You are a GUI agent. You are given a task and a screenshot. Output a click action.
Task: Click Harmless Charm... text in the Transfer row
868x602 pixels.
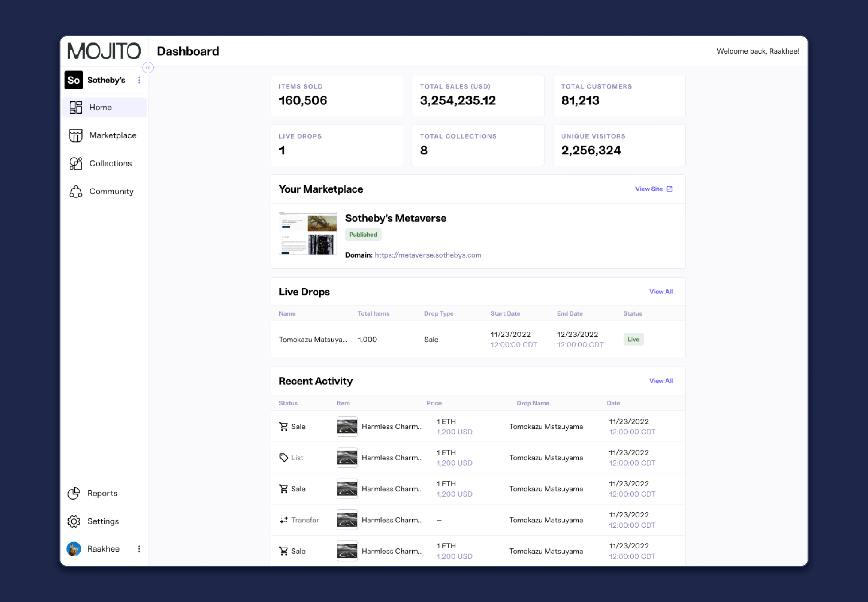(x=392, y=520)
